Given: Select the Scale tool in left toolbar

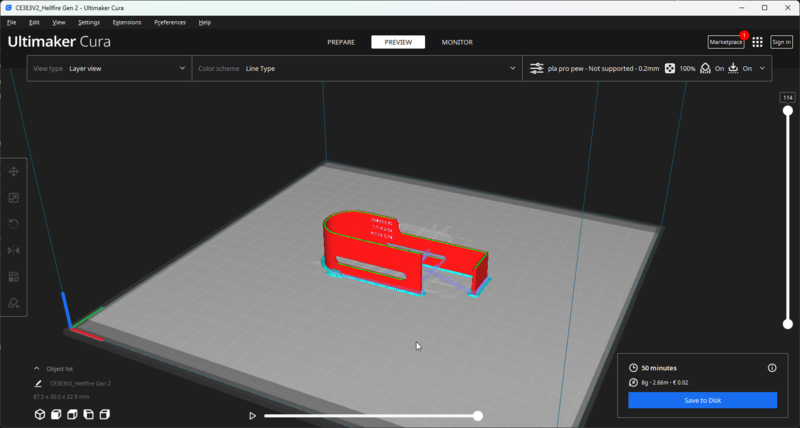Looking at the screenshot, I should pyautogui.click(x=14, y=198).
